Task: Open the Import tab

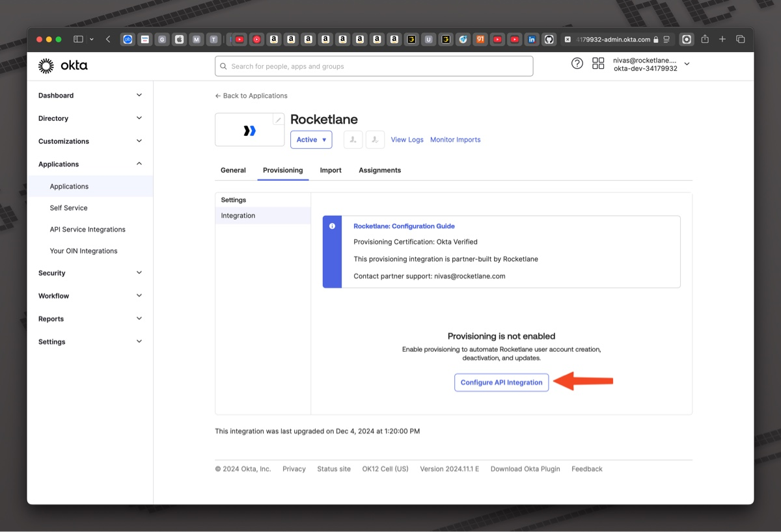Action: [331, 170]
